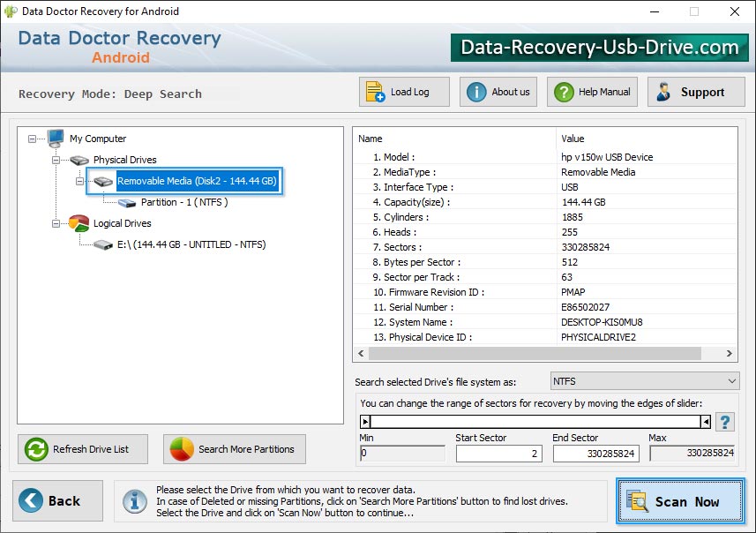Screen dimensions: 756x533
Task: Select the Physical Drives tree label
Action: [125, 160]
